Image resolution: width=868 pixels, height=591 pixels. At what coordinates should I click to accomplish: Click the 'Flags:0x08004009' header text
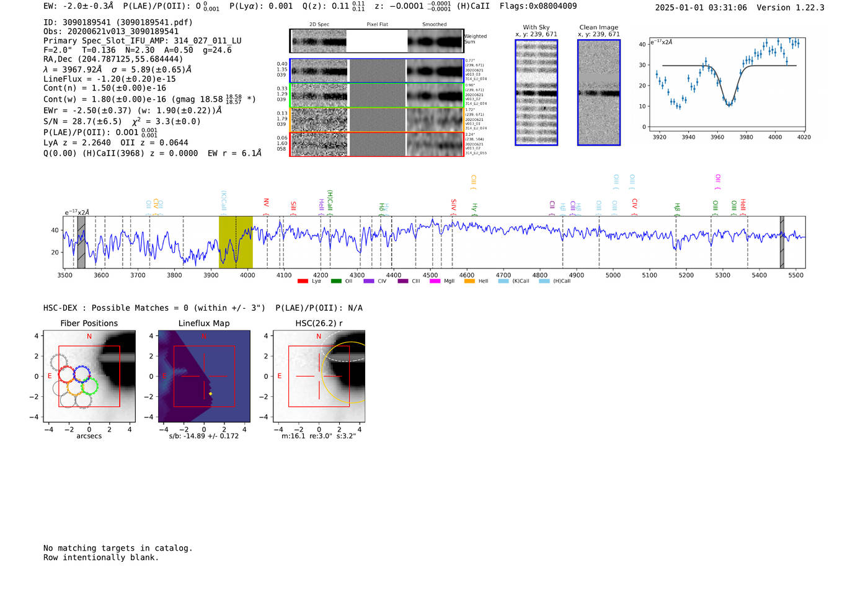point(538,6)
